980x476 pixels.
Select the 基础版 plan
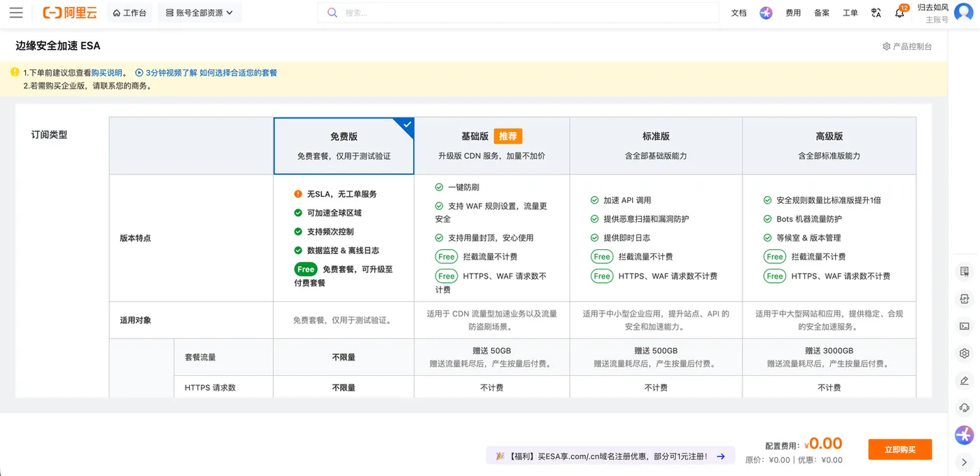[x=492, y=146]
